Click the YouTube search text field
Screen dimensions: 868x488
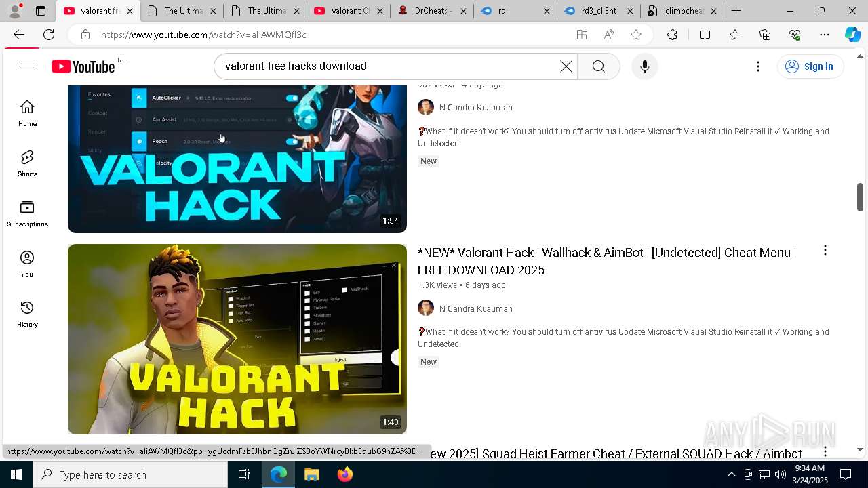pos(387,66)
